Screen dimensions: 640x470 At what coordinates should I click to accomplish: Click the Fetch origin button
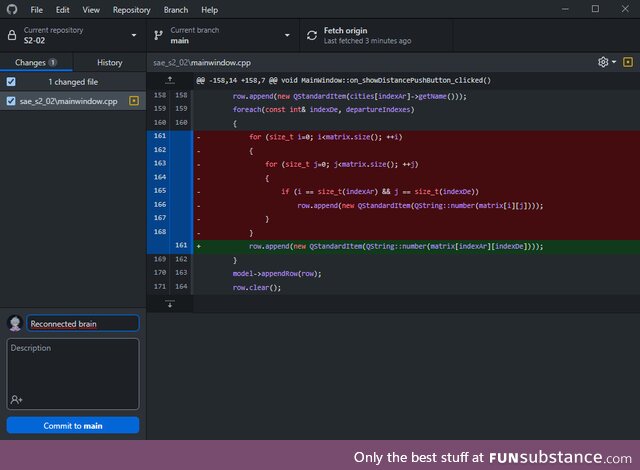coord(365,36)
